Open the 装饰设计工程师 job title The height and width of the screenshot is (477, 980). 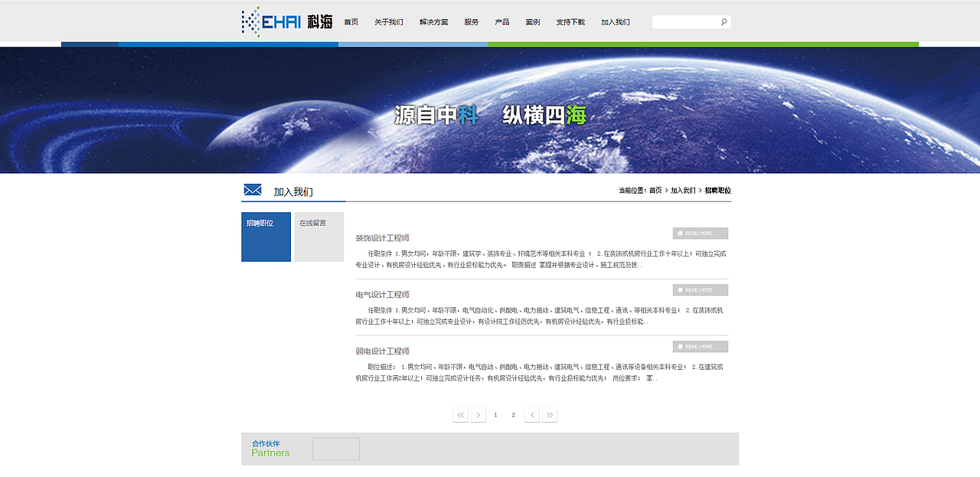383,238
